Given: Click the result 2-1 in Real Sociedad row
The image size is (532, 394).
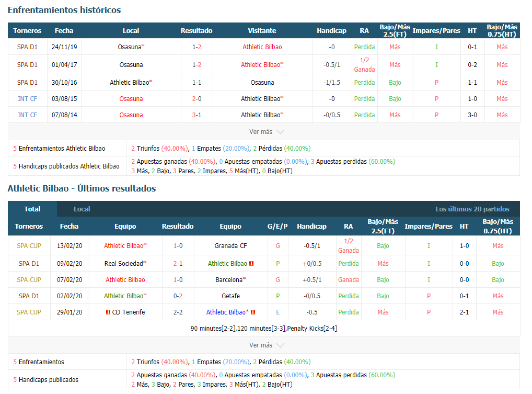Looking at the screenshot, I should pyautogui.click(x=178, y=264).
